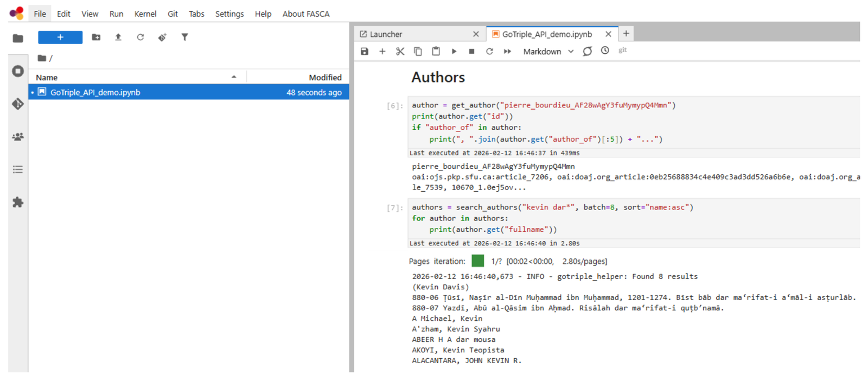Open the Git sidebar panel

(18, 104)
